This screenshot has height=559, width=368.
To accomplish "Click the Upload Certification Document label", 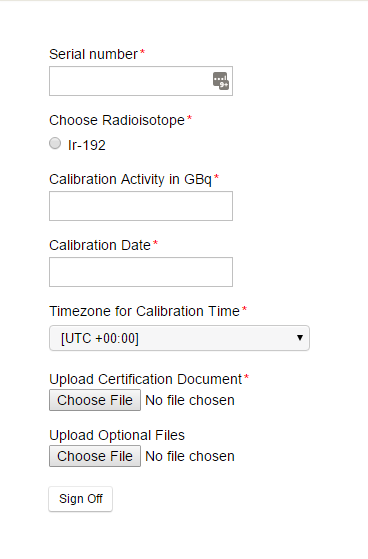I will point(146,379).
